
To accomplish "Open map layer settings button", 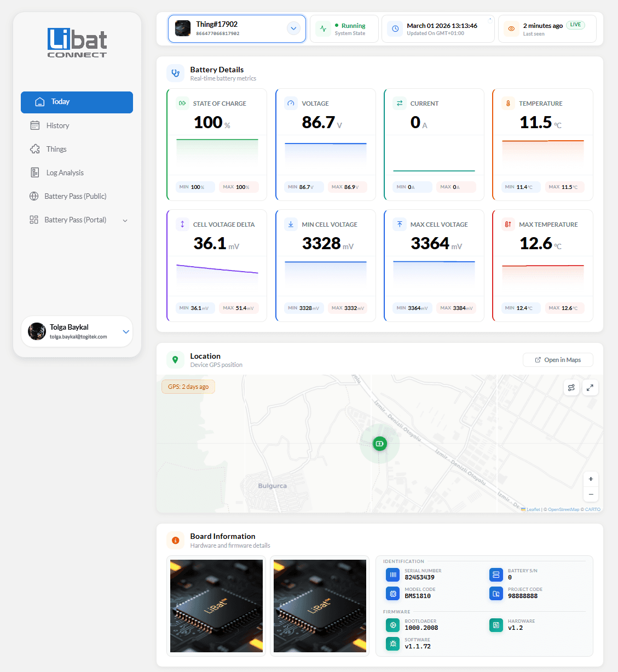I will [571, 387].
